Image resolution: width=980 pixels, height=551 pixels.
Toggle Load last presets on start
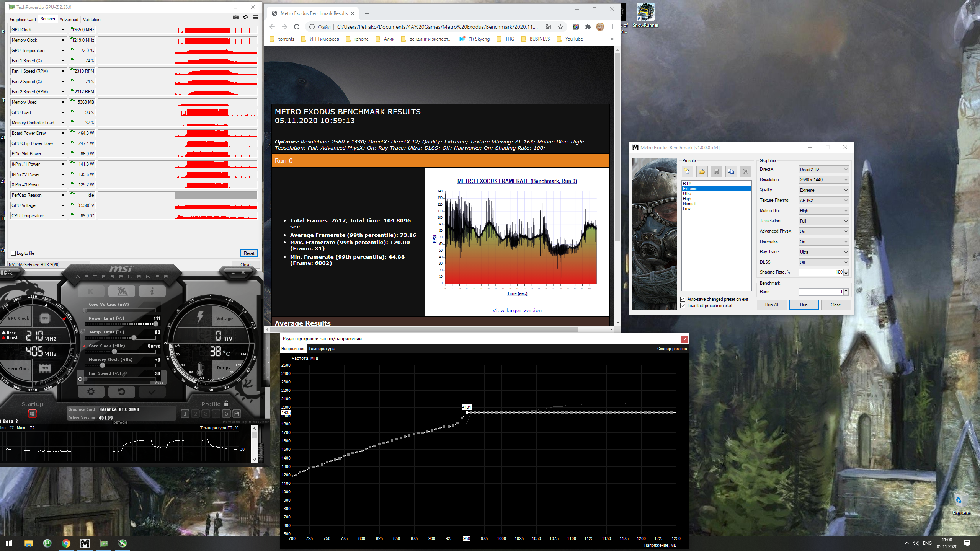(x=683, y=306)
